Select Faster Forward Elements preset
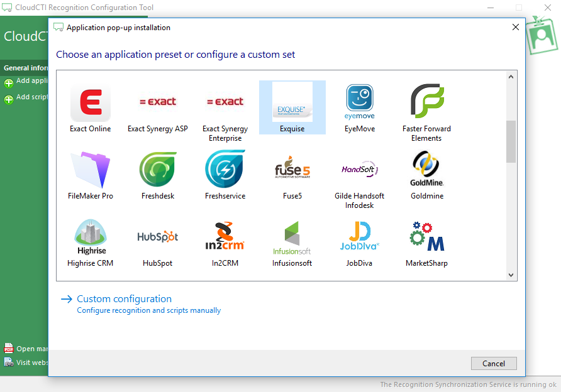The image size is (561, 392). [x=426, y=112]
